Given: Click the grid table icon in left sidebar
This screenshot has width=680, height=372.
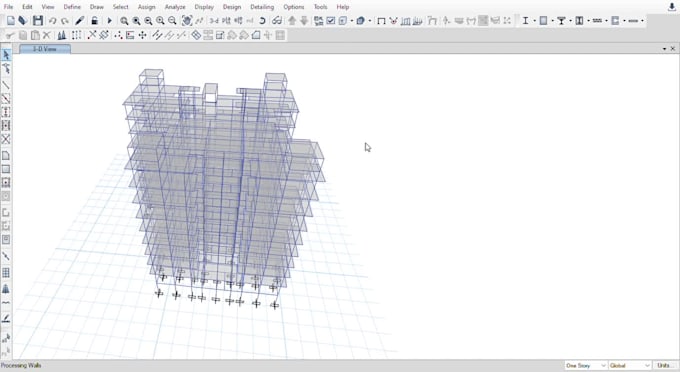Looking at the screenshot, I should (x=6, y=273).
